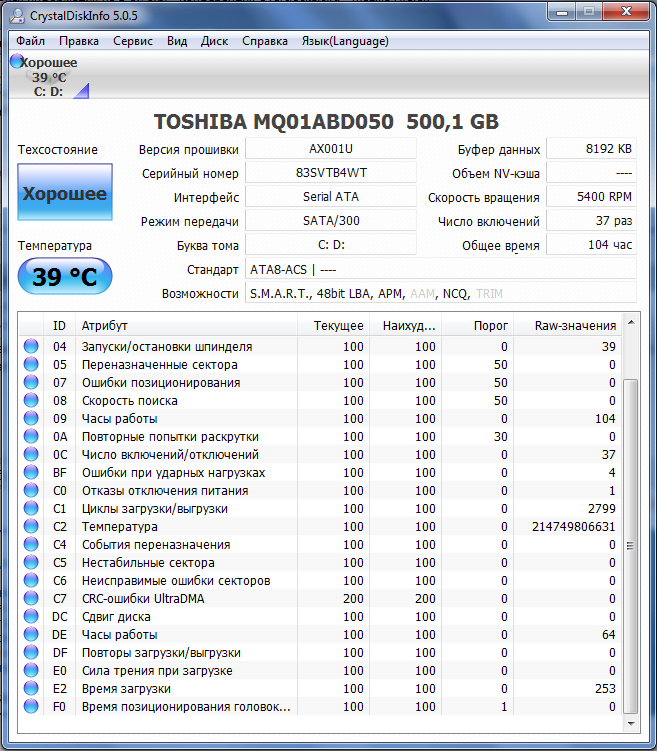Click status orb for C6 Неисправимые ошибки секторов
This screenshot has height=752, width=658.
click(x=31, y=580)
